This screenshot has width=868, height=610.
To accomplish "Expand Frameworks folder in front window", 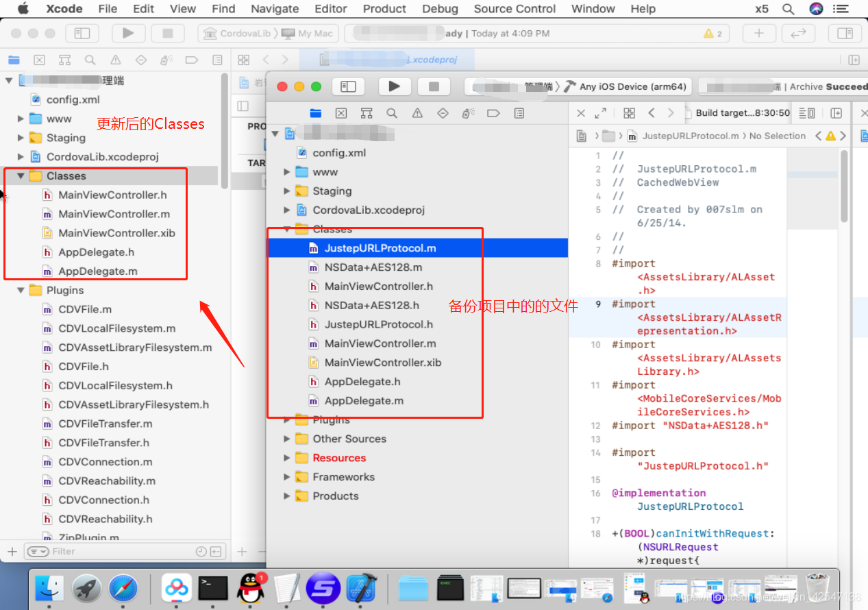I will point(287,477).
